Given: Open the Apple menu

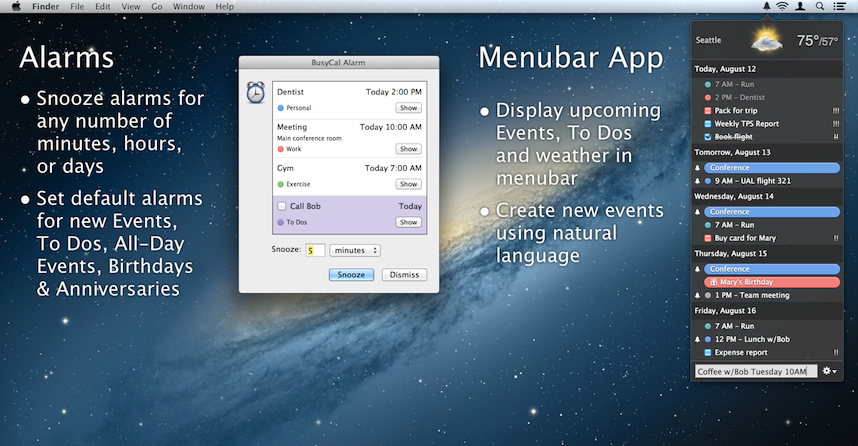Looking at the screenshot, I should [16, 6].
